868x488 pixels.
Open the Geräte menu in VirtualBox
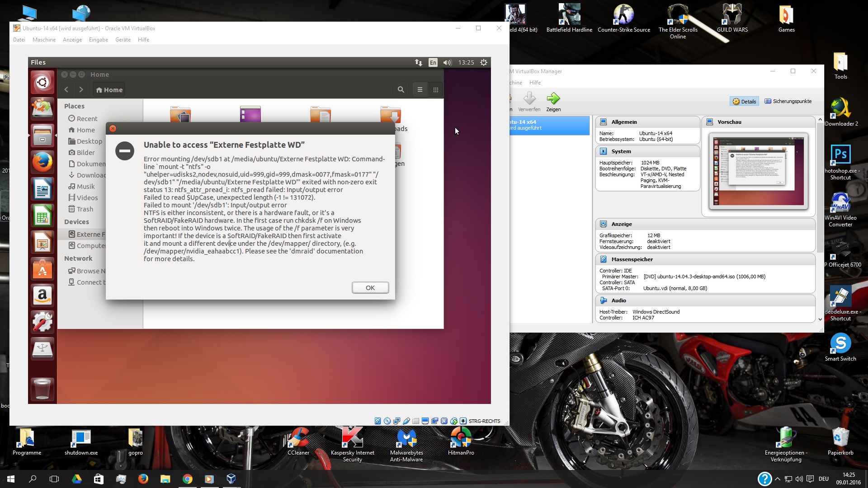[123, 40]
